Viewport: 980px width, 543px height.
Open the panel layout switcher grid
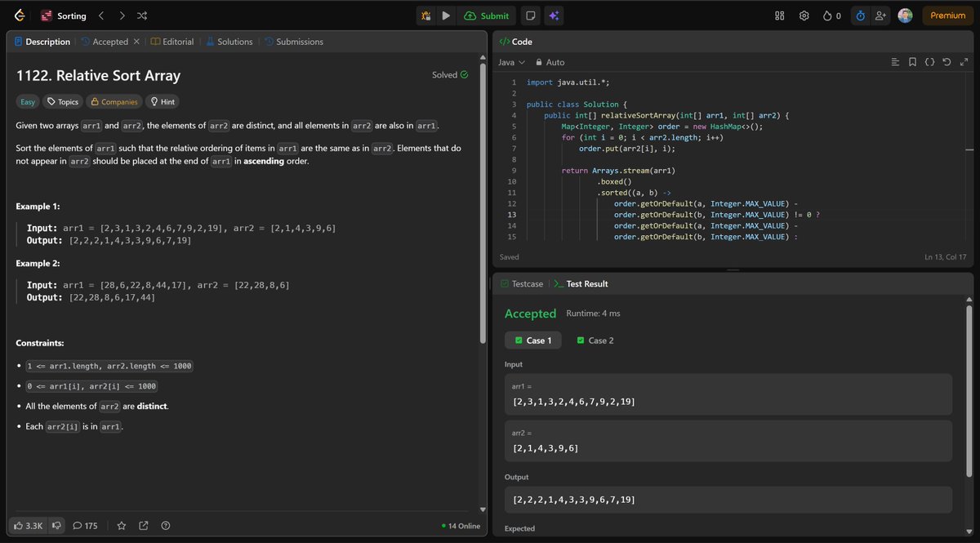click(780, 16)
